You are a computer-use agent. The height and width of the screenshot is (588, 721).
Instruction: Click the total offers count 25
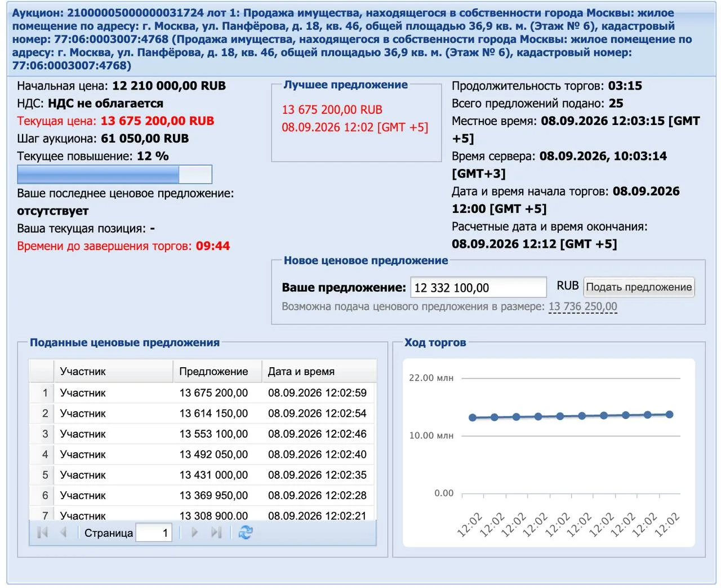click(x=616, y=103)
